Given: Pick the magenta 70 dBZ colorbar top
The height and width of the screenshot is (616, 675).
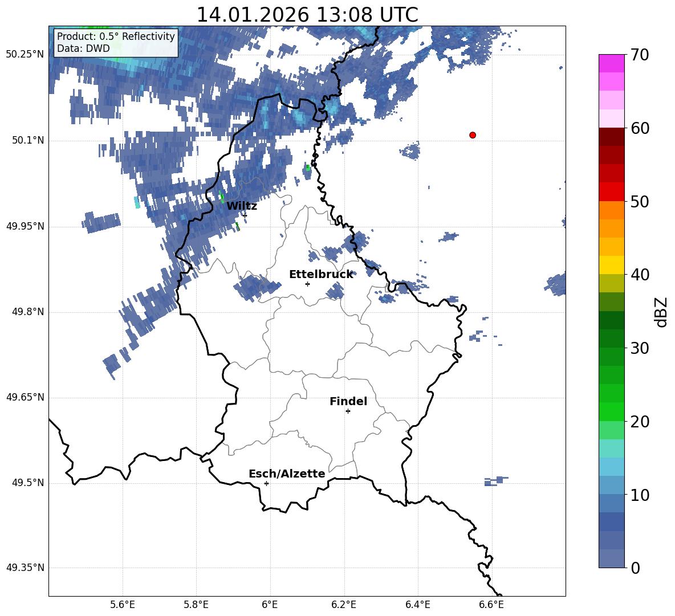Looking at the screenshot, I should tap(611, 63).
